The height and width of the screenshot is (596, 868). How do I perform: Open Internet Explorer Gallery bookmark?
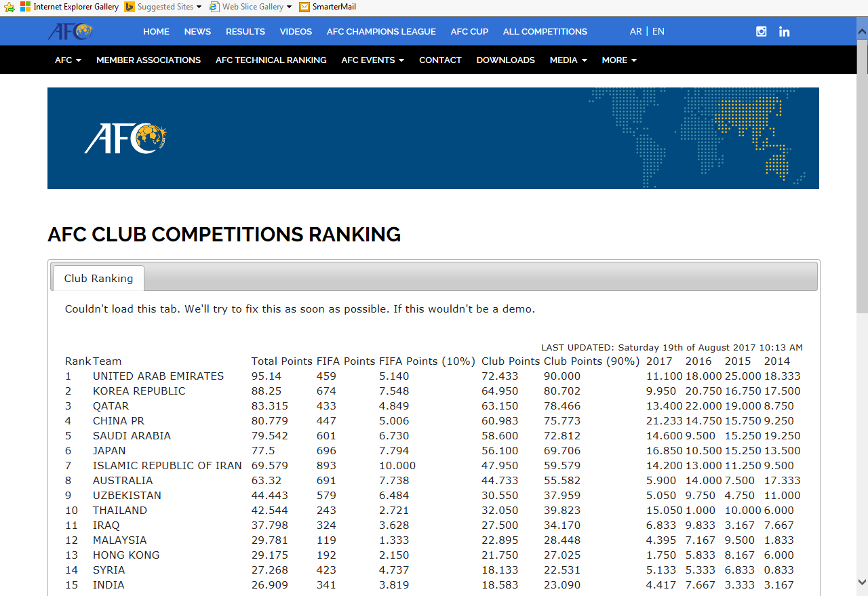[x=69, y=7]
